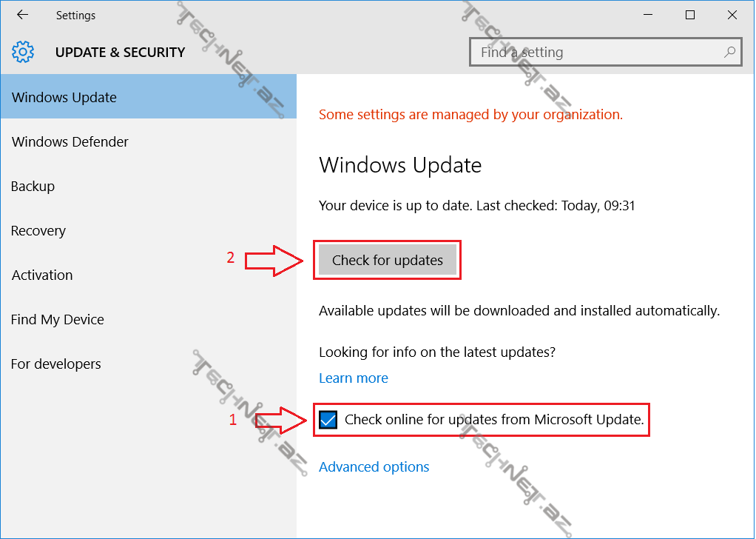Open Windows Defender settings
756x539 pixels.
coord(70,142)
